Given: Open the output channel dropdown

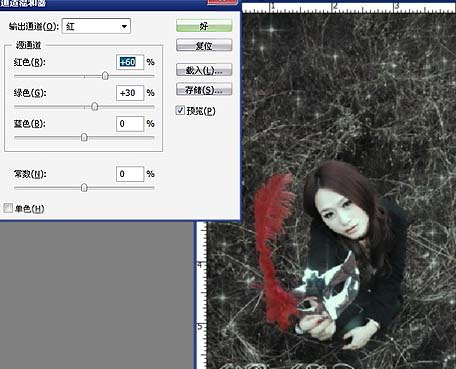Looking at the screenshot, I should tap(96, 26).
